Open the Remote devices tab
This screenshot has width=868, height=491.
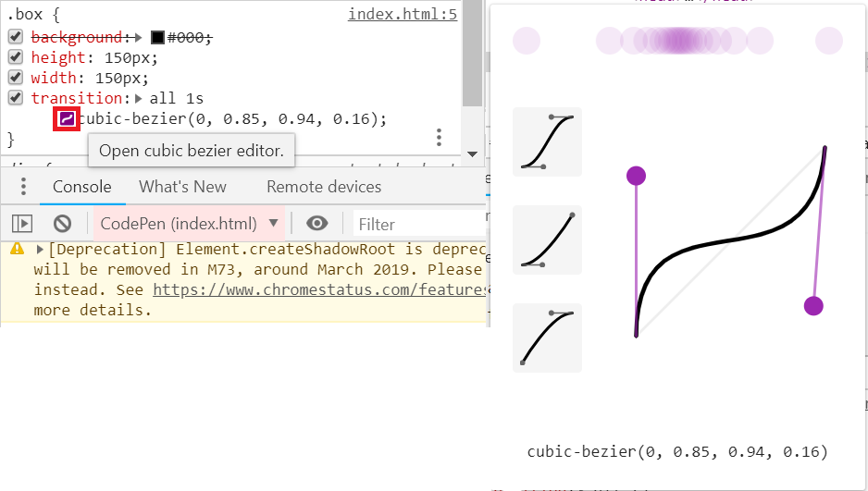(x=324, y=187)
